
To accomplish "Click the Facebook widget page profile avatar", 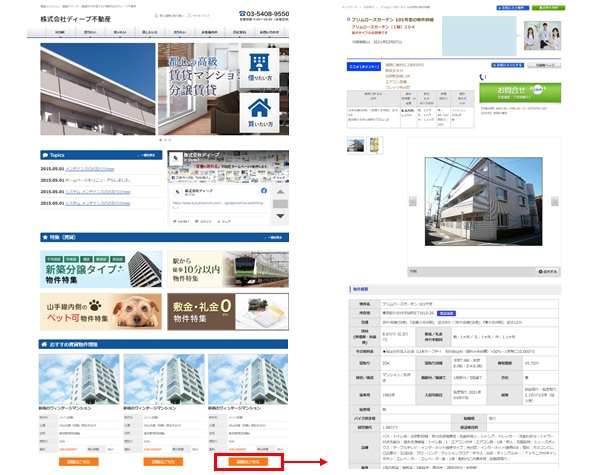I will pos(176,158).
